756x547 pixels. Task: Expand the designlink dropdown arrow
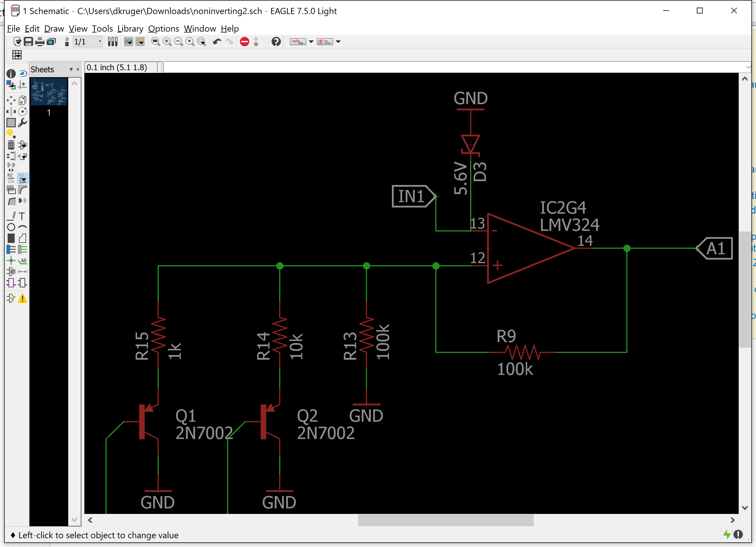point(311,42)
